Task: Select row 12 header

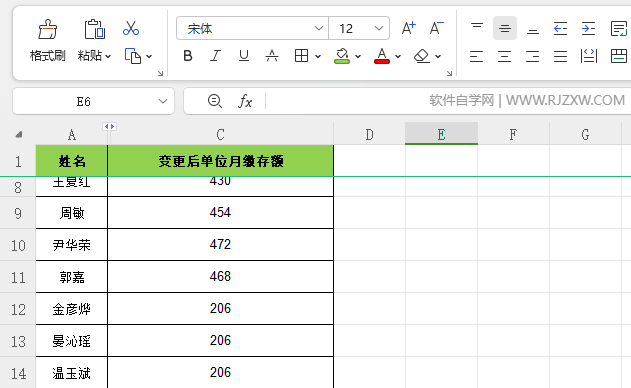Action: click(18, 309)
